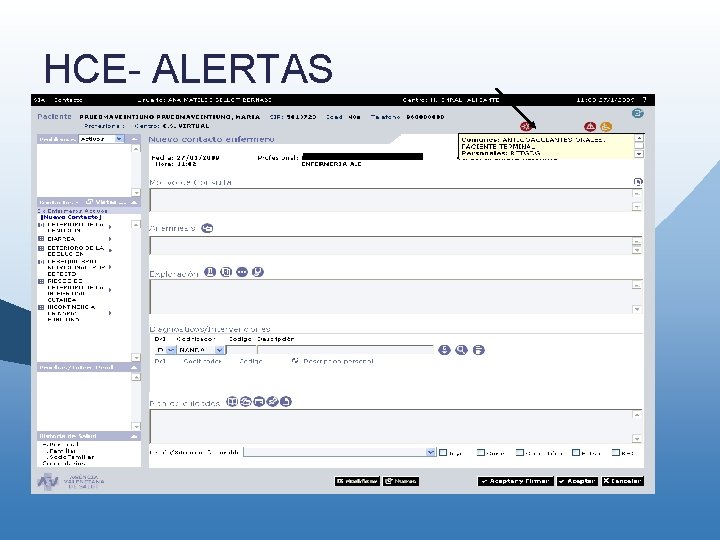The width and height of the screenshot is (720, 540).
Task: Click the icon left of diagnosis magnifier
Action: (444, 350)
